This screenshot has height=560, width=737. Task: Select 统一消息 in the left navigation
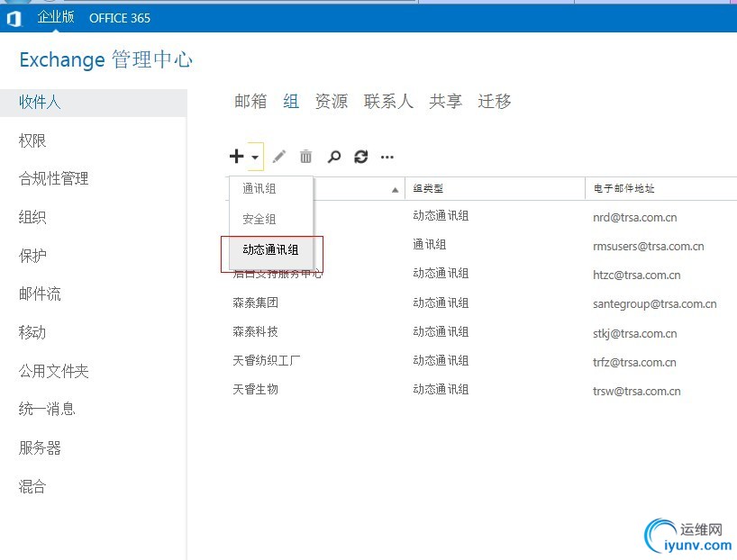point(47,409)
